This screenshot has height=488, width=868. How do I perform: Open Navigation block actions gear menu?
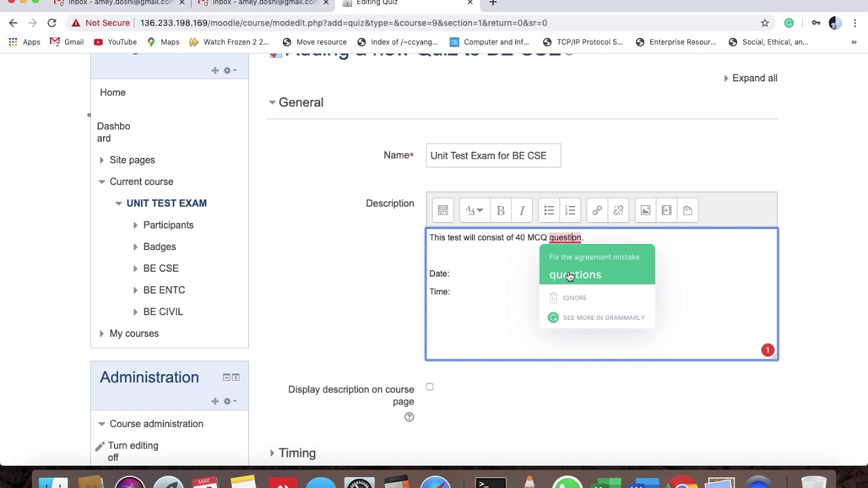coord(230,70)
